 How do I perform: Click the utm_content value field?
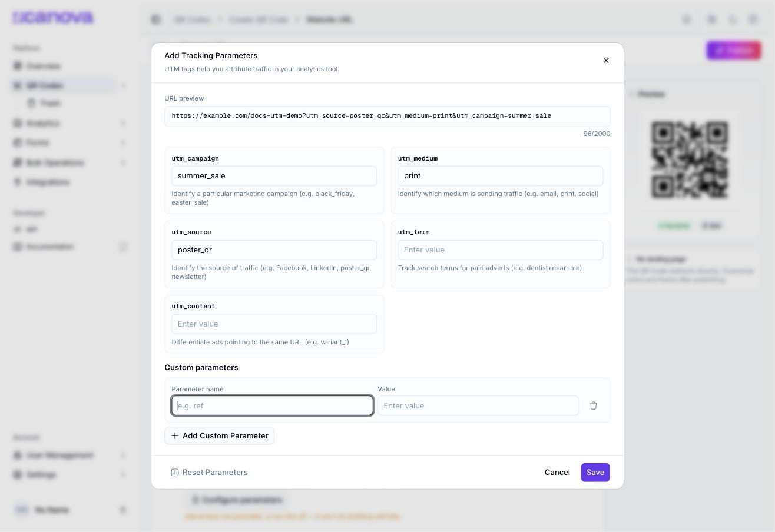[x=274, y=324]
